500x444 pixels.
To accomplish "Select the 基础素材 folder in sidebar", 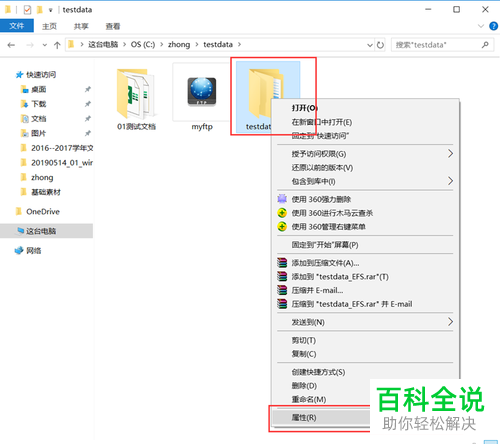I will click(46, 192).
